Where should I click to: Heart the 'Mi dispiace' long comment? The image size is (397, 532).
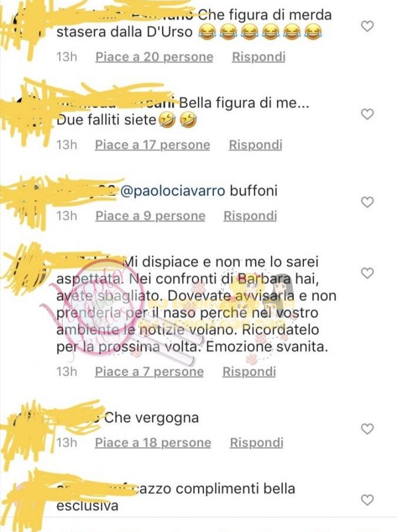tap(367, 273)
